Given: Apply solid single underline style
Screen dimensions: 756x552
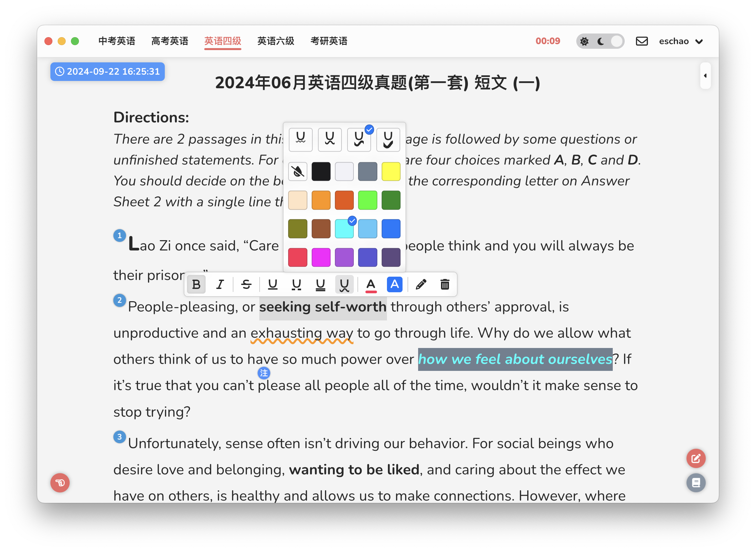Looking at the screenshot, I should pos(273,285).
